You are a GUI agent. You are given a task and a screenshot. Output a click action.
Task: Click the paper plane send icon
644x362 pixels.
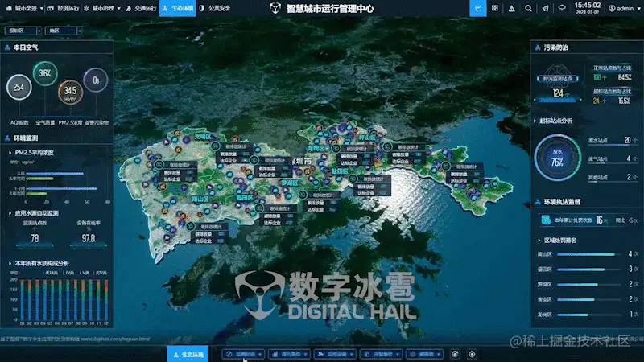tap(545, 8)
